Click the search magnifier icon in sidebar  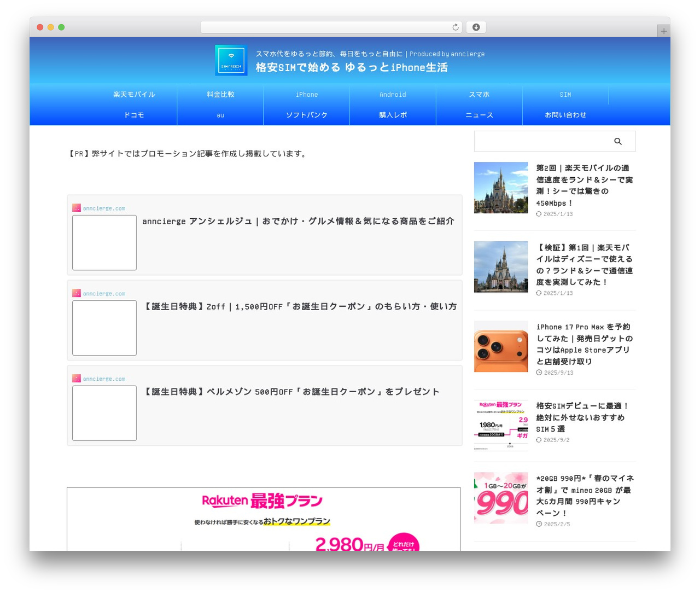pyautogui.click(x=618, y=141)
